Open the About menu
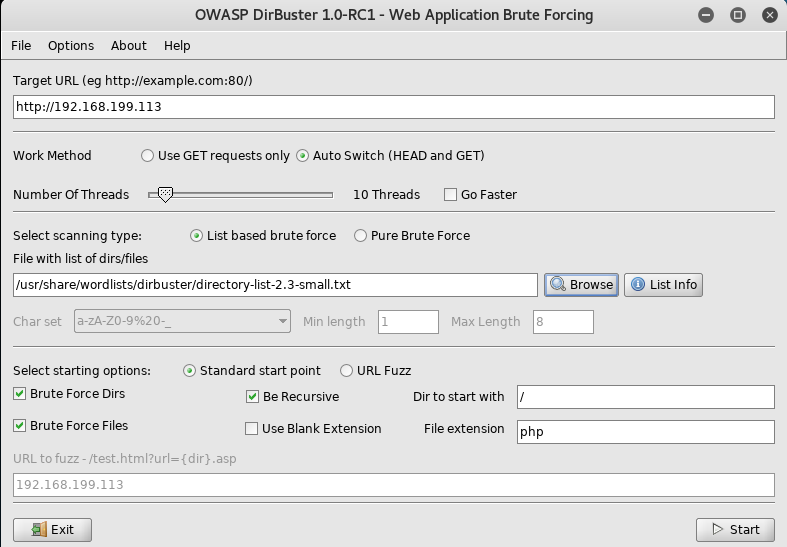Image resolution: width=787 pixels, height=547 pixels. click(128, 46)
